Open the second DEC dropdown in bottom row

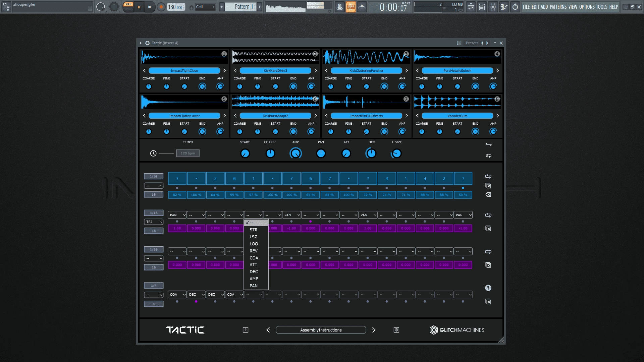point(215,295)
